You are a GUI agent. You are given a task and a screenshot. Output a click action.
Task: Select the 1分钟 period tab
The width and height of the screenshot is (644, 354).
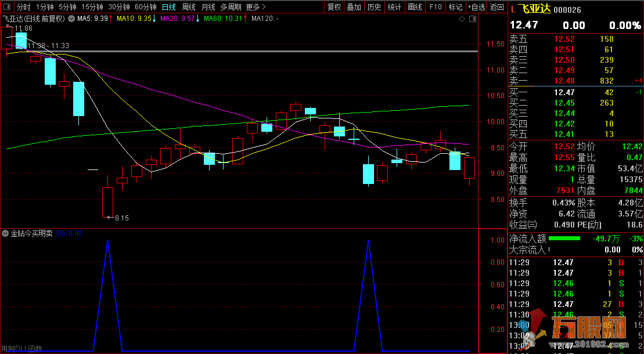point(45,7)
